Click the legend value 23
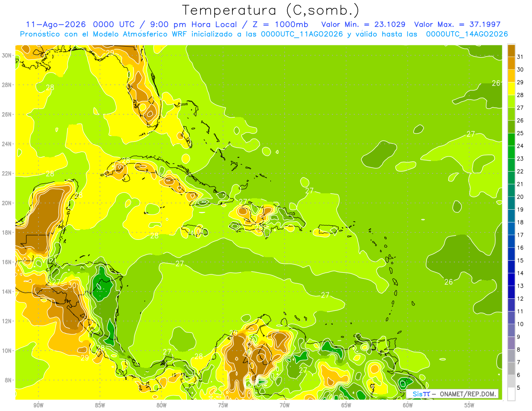Viewport: 532px width, 411px height. [x=520, y=158]
